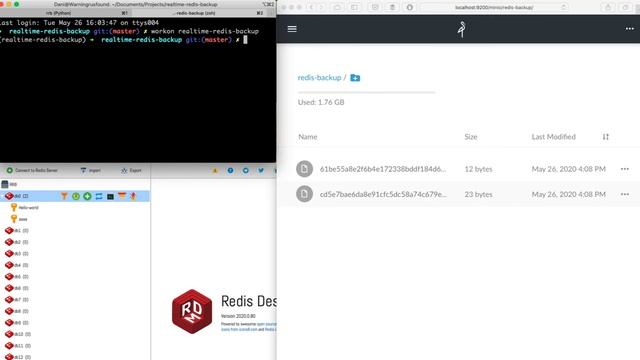Click the terminal command prompt cursor
The image size is (640, 360).
click(x=245, y=40)
